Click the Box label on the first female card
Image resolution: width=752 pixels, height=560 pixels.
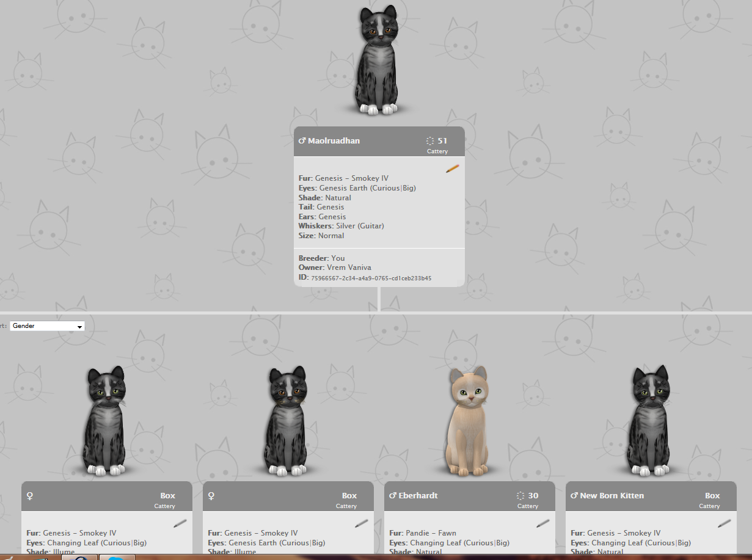pyautogui.click(x=168, y=496)
